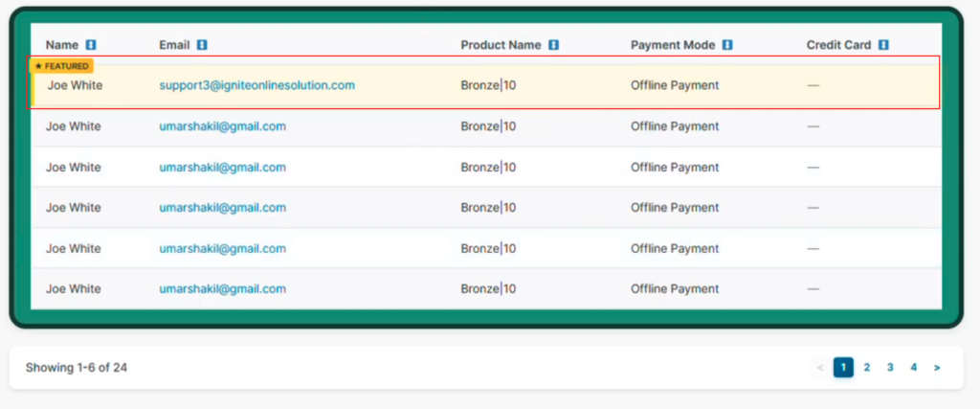The height and width of the screenshot is (409, 980).
Task: Go to next page with right arrow
Action: [937, 368]
